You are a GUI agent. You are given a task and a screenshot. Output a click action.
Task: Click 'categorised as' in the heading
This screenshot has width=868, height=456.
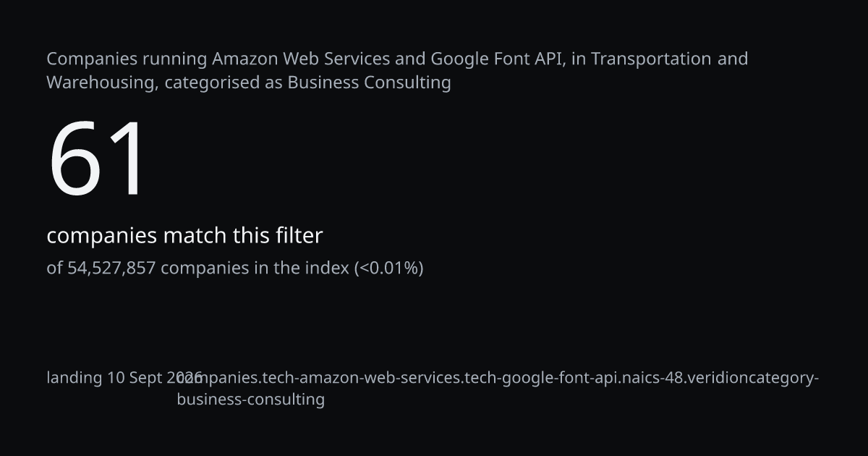[224, 83]
